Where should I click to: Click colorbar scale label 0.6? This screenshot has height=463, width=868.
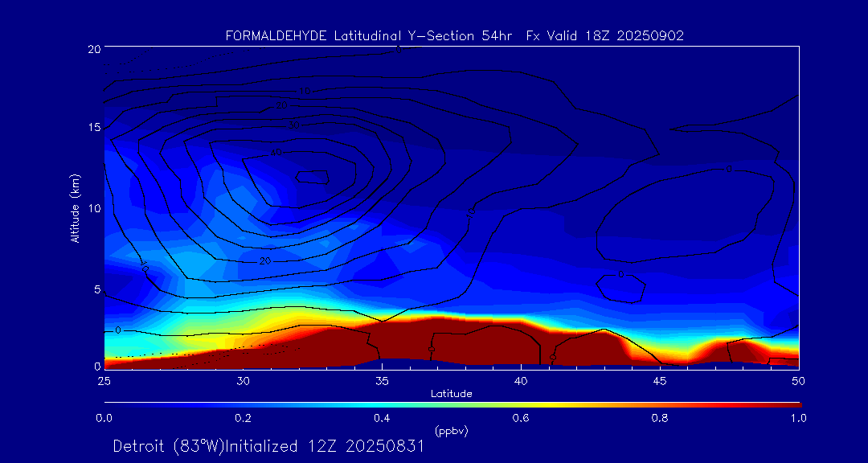pos(521,418)
